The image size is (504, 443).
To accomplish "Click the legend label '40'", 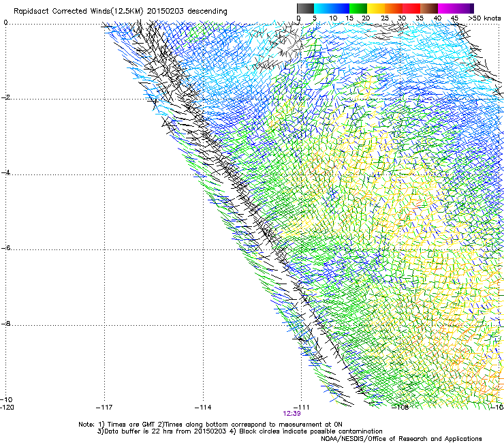I will [437, 18].
